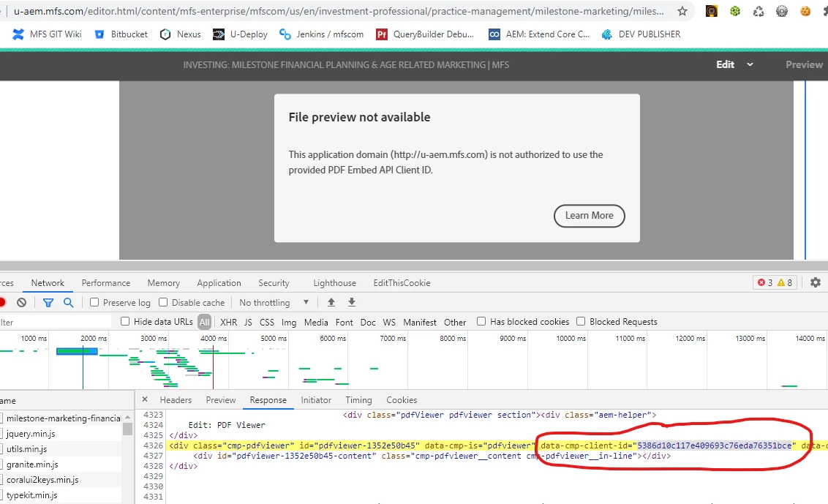The width and height of the screenshot is (828, 504).
Task: Enable Disable cache checkbox
Action: click(163, 303)
